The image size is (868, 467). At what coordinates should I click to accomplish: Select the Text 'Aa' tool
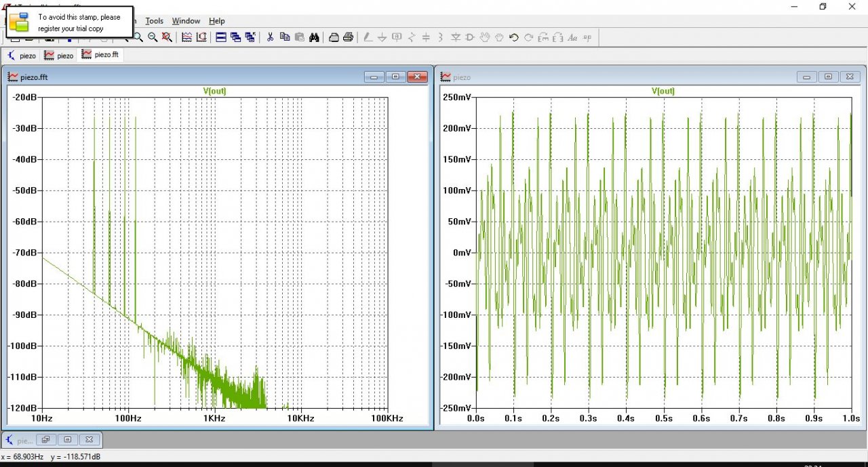pyautogui.click(x=572, y=37)
